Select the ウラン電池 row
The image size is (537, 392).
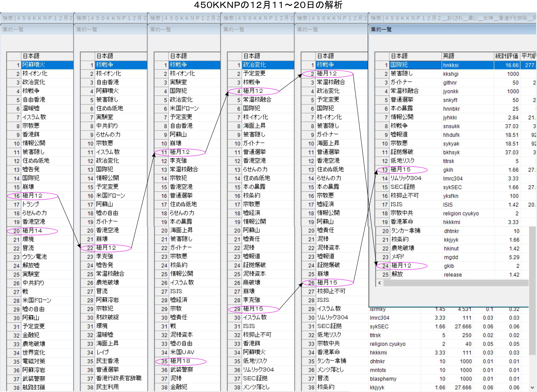pyautogui.click(x=35, y=257)
